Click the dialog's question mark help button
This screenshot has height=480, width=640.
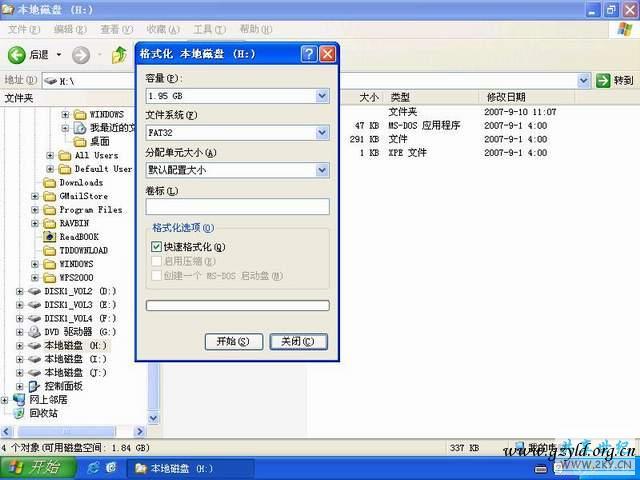309,54
